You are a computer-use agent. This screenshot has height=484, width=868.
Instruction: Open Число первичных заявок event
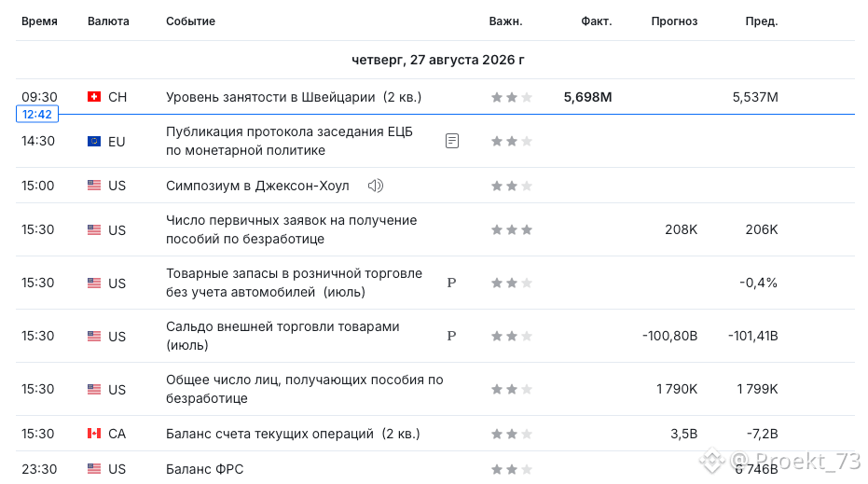pyautogui.click(x=291, y=229)
